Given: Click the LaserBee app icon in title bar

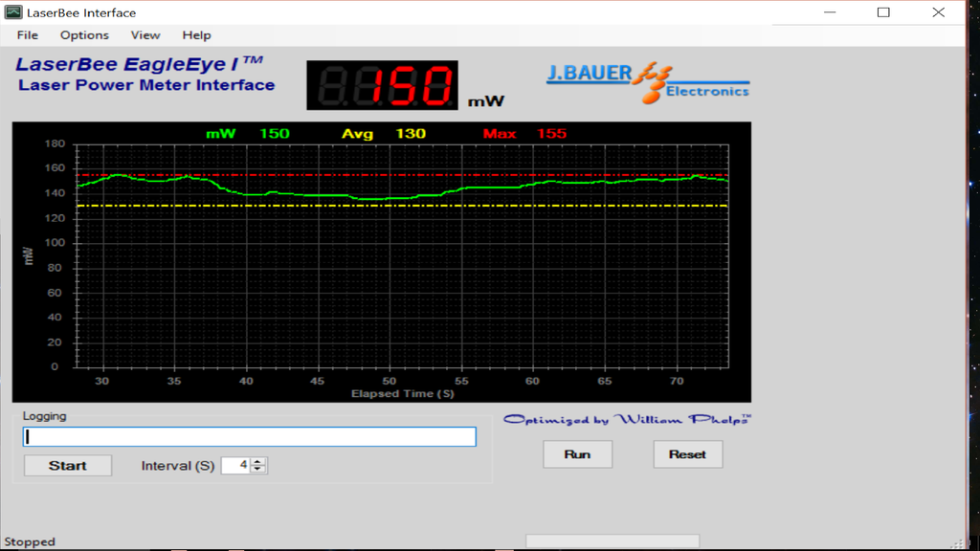Looking at the screenshot, I should [x=13, y=11].
